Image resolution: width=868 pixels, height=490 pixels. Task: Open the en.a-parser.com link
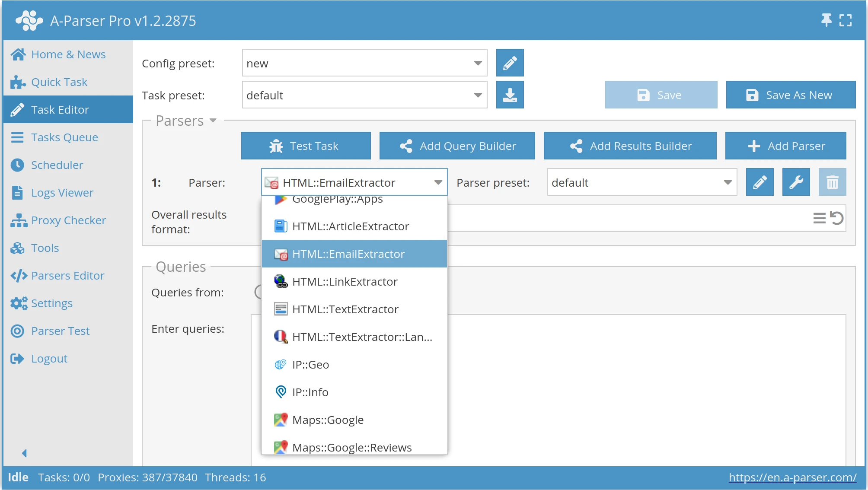792,477
